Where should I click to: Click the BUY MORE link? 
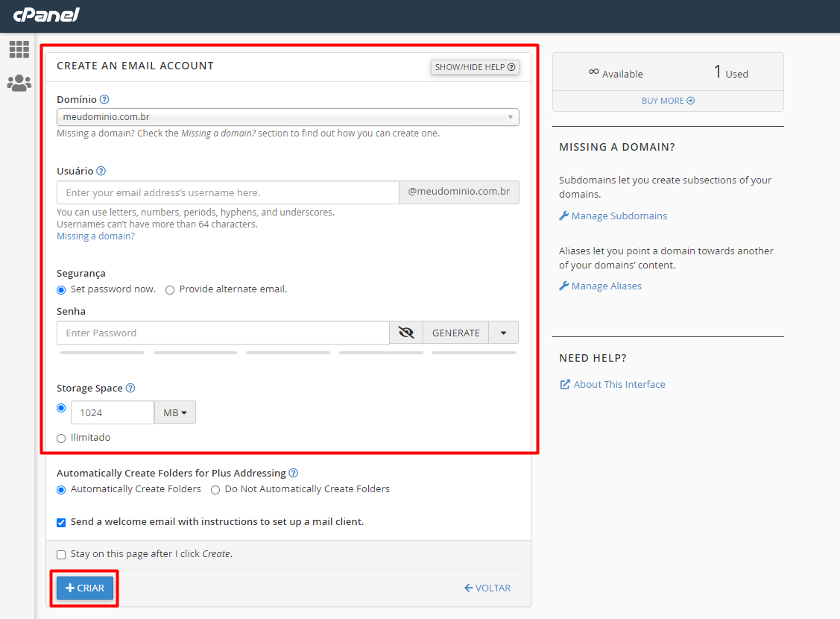click(x=668, y=101)
